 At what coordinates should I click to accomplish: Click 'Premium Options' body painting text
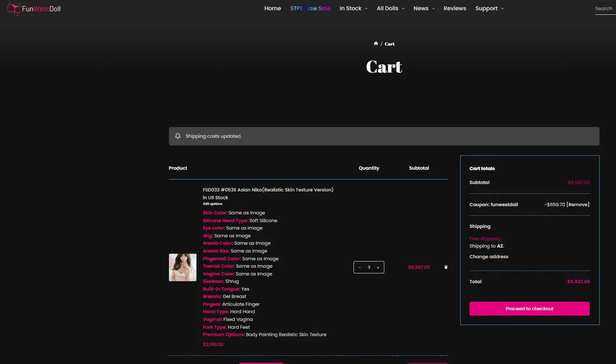265,334
